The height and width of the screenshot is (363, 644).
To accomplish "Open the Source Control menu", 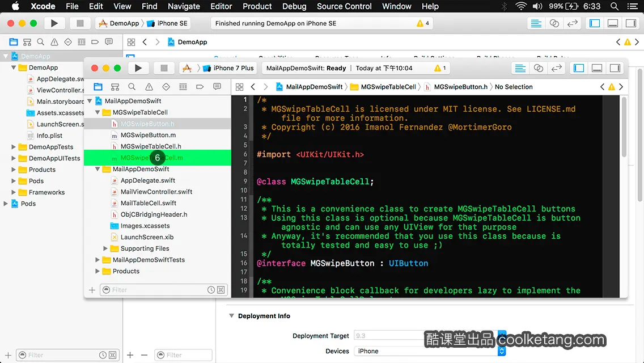I will click(x=344, y=6).
